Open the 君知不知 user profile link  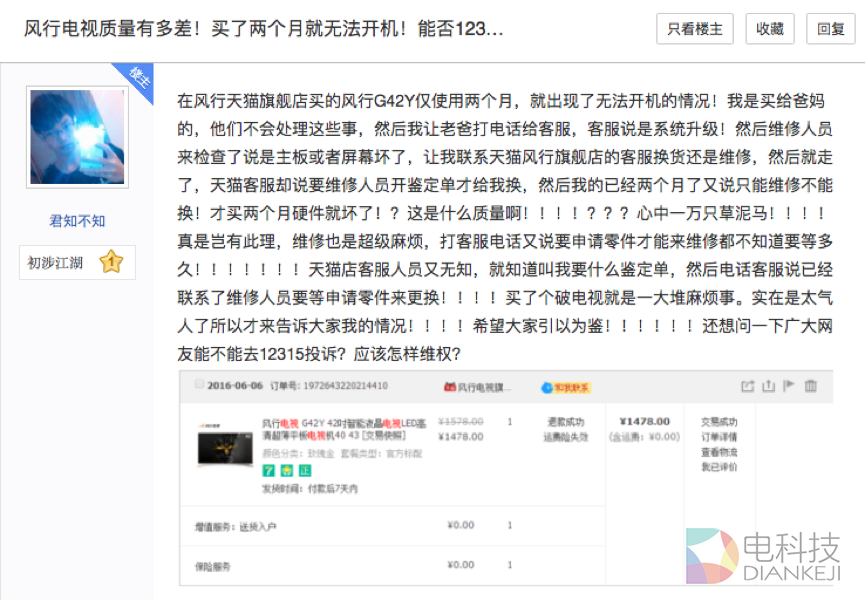(77, 221)
